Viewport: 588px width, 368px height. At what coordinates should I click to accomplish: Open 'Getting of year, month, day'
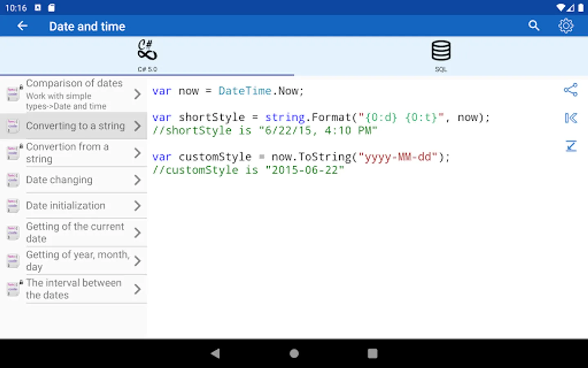pyautogui.click(x=77, y=260)
